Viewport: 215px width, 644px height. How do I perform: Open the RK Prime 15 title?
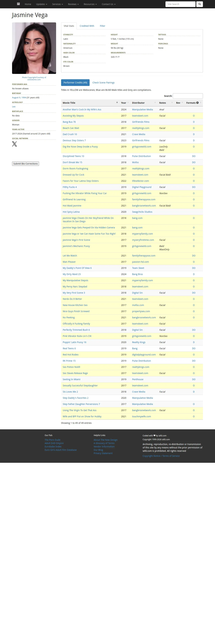69,361
